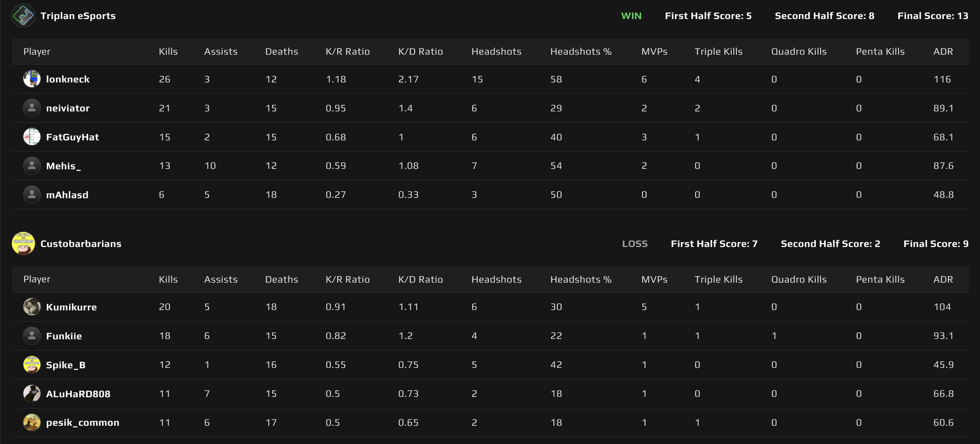Click the Headshots % column header

(x=580, y=51)
